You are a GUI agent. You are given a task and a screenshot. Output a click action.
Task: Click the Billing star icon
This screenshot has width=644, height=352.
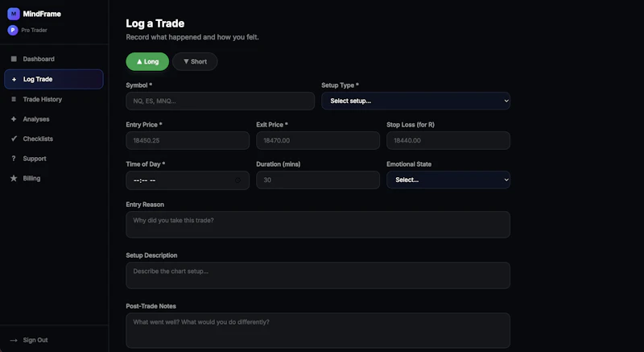pos(14,178)
